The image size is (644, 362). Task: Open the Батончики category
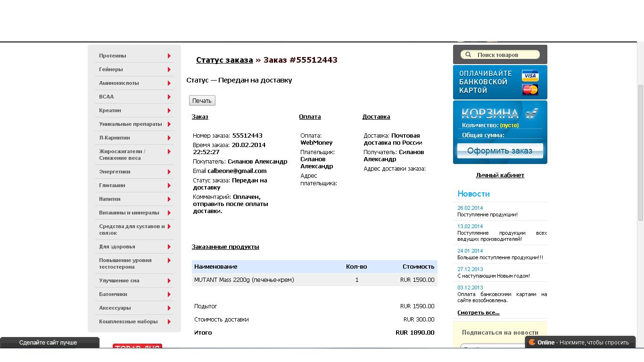(x=113, y=294)
